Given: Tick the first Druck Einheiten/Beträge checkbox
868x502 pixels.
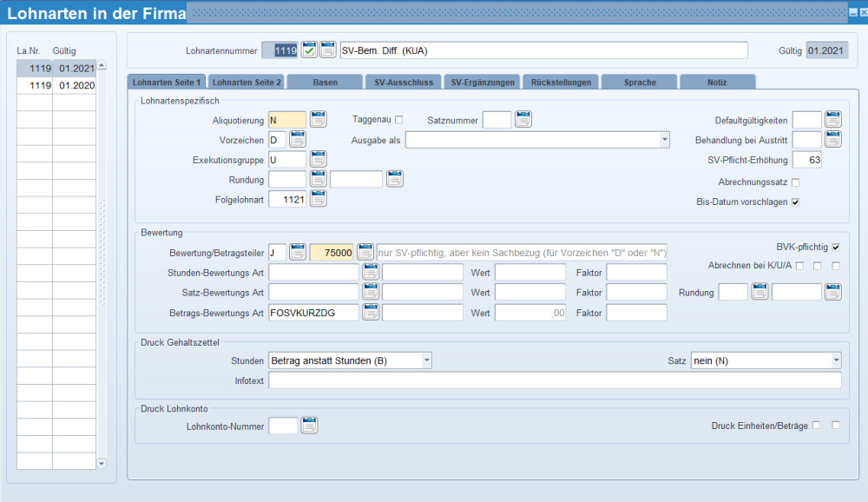Looking at the screenshot, I should click(816, 425).
